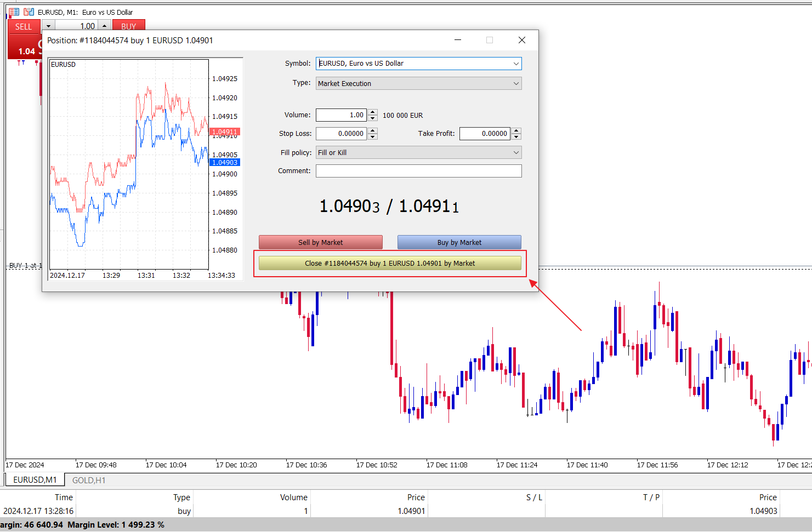Raise Take Profit using spinner up arrow
812x532 pixels.
point(516,130)
